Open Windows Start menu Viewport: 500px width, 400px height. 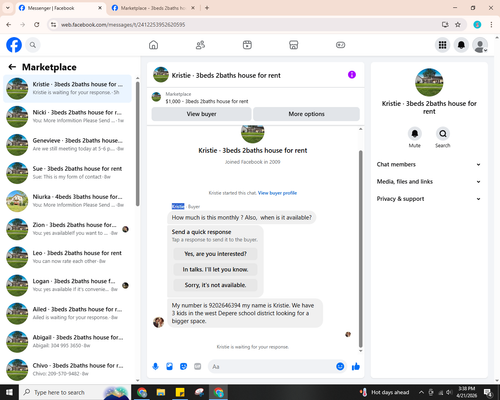[9, 392]
